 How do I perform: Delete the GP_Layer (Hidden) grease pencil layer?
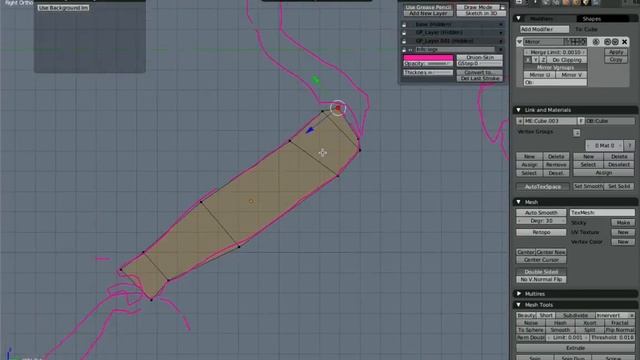(x=501, y=33)
